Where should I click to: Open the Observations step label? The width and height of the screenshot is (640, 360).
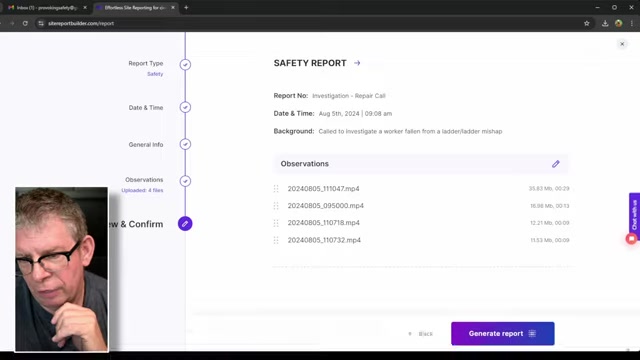pos(144,180)
